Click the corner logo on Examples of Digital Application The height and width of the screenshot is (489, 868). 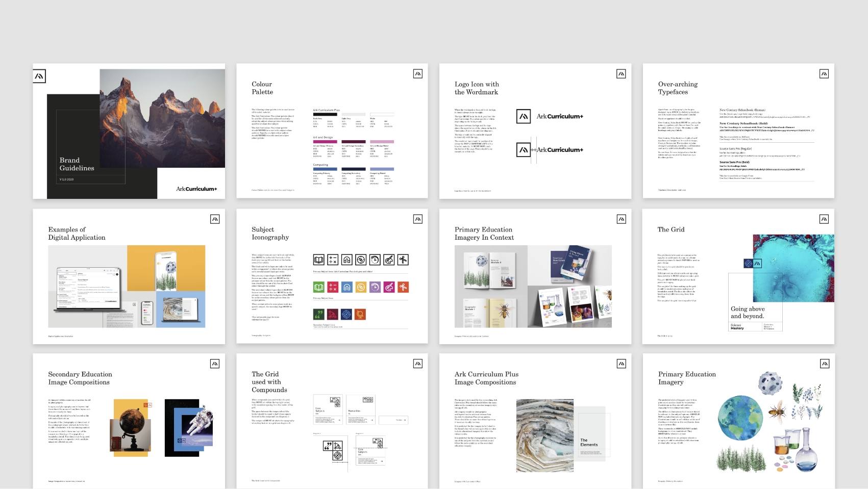tap(215, 219)
